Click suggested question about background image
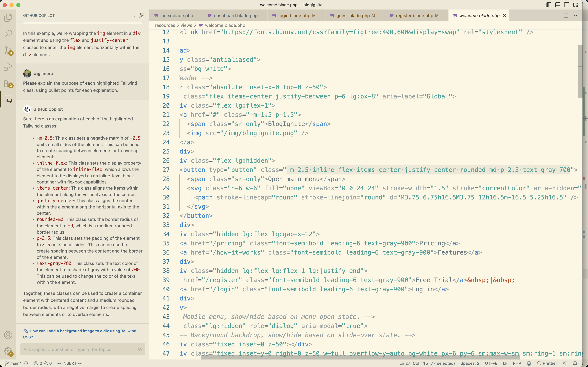Viewport: 588px width, 367px height. click(80, 334)
